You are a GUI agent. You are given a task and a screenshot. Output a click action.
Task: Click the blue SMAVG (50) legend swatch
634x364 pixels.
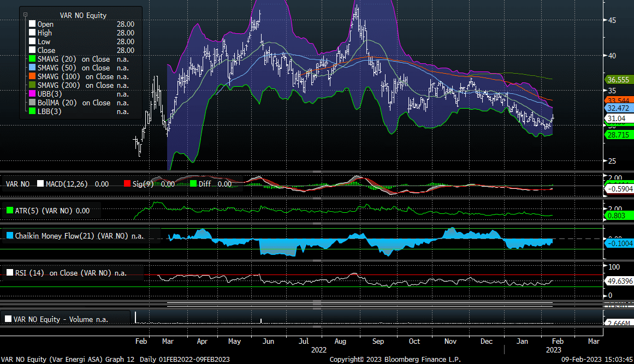(32, 68)
